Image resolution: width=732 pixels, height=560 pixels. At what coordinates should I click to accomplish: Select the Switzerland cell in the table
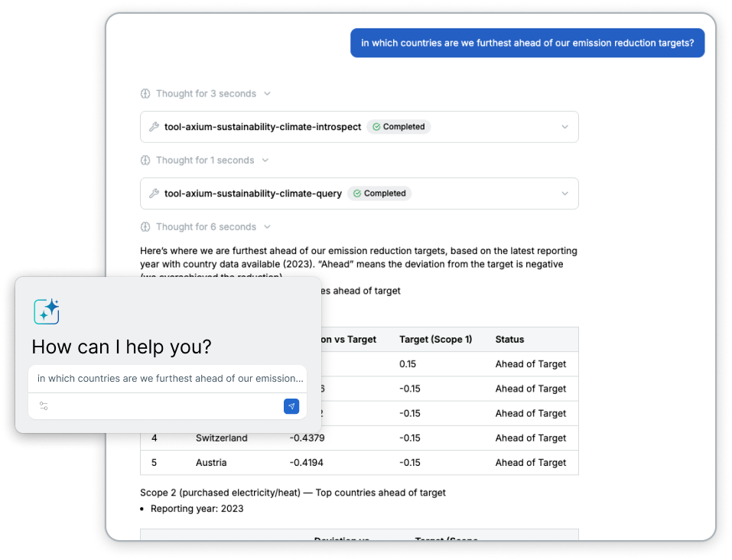[222, 438]
